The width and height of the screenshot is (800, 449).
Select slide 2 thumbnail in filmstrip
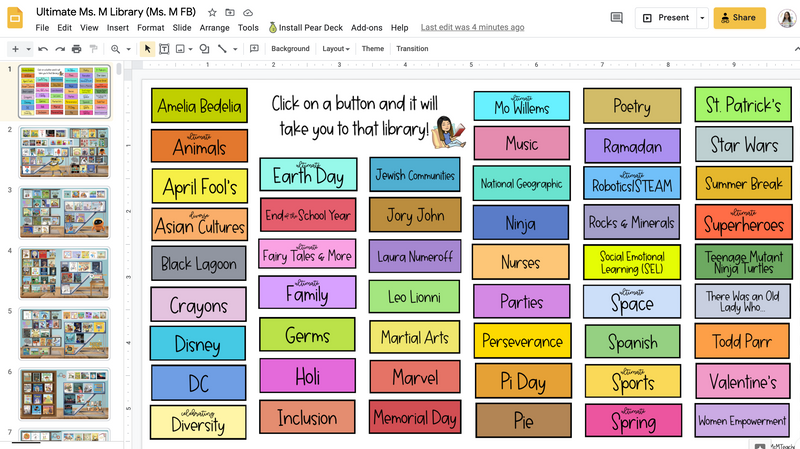click(x=64, y=152)
